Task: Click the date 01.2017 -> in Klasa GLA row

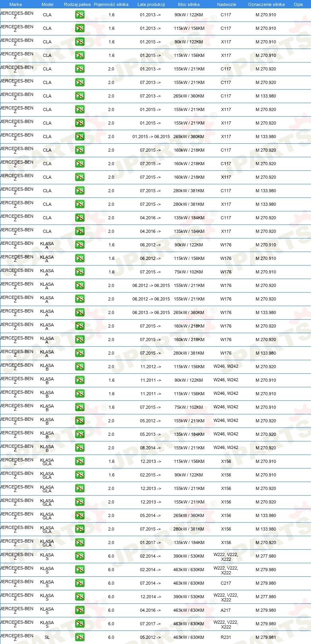Action: tap(150, 543)
